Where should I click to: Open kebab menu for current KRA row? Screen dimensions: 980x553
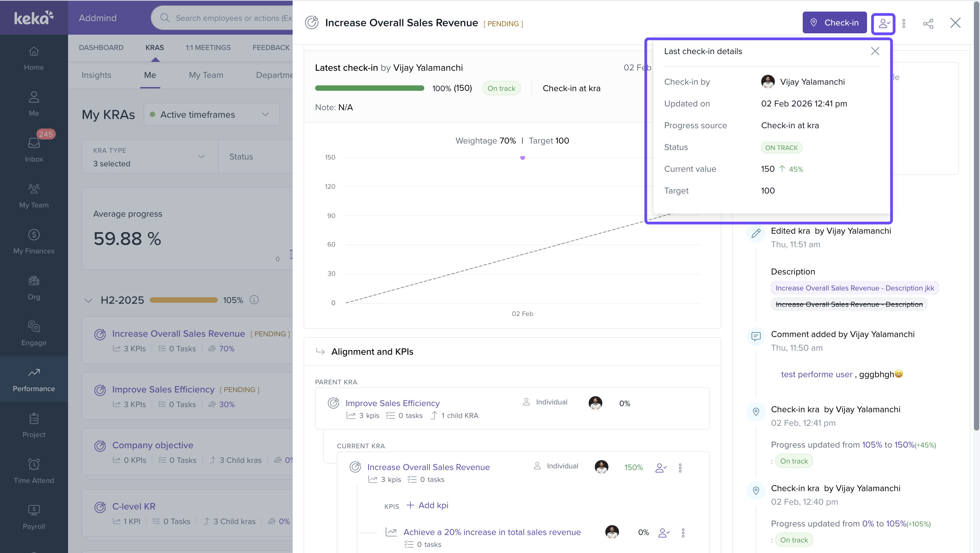[680, 467]
